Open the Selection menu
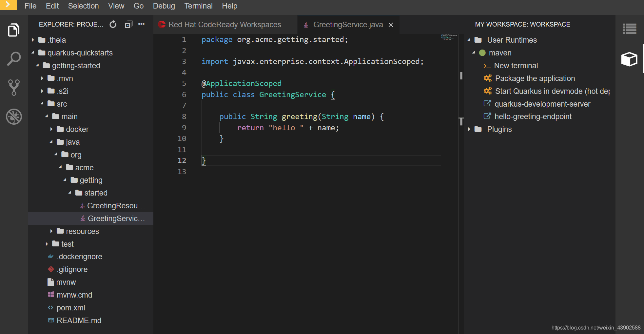Image resolution: width=644 pixels, height=334 pixels. coord(83,6)
